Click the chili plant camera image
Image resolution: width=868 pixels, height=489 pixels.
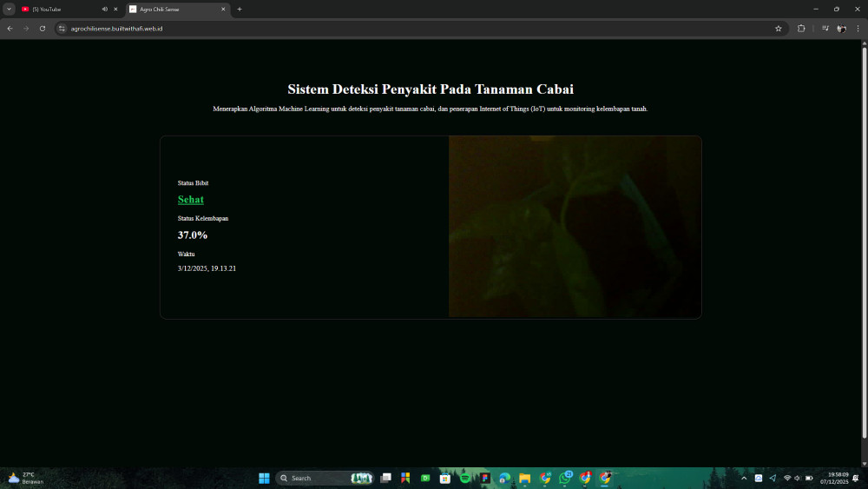[575, 227]
